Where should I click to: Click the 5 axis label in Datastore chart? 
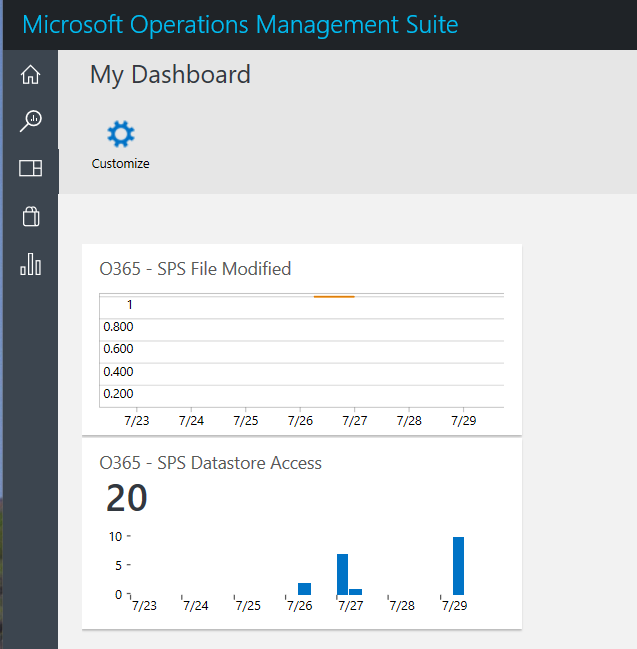[x=118, y=565]
